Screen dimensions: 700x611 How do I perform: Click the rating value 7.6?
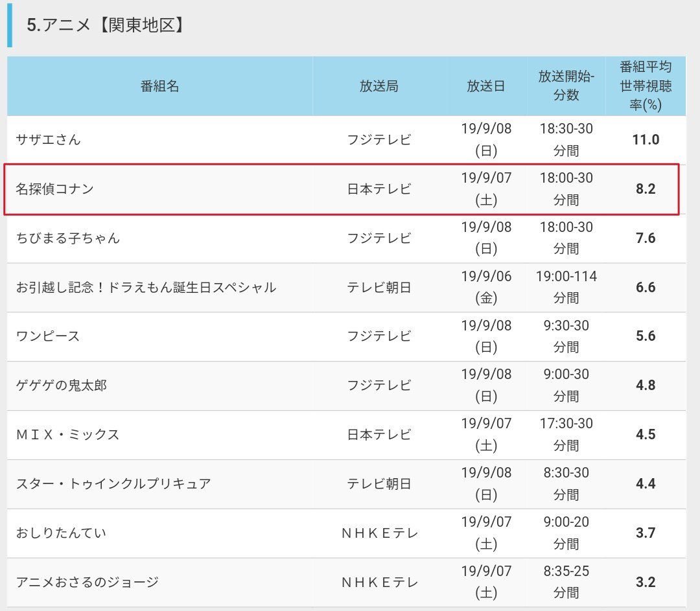(646, 238)
